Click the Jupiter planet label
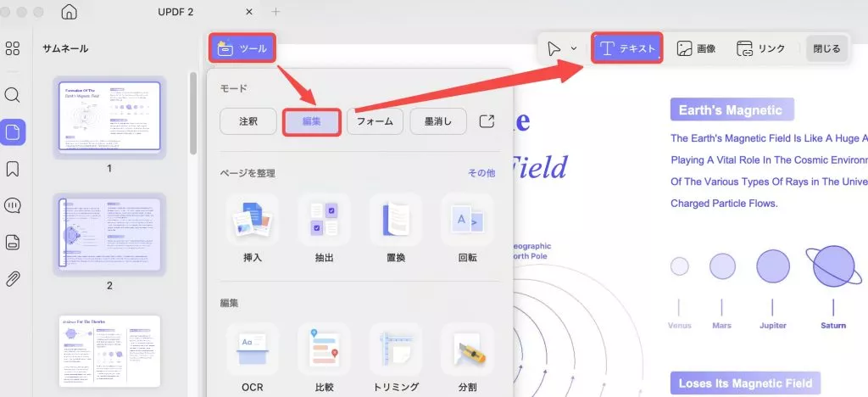Screen dimensions: 868x397 [x=773, y=326]
